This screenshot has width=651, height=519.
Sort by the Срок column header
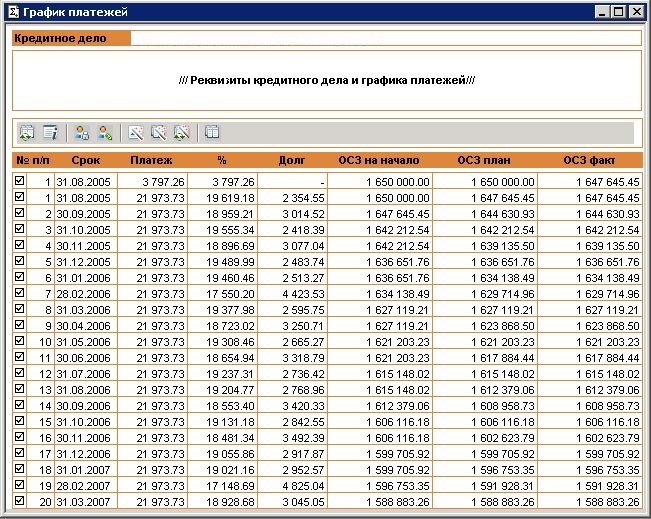click(x=85, y=160)
